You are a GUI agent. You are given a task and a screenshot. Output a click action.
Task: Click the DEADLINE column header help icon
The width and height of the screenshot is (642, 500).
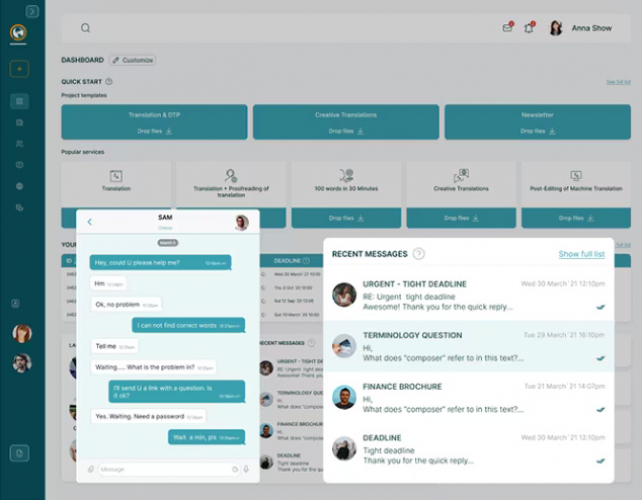pyautogui.click(x=306, y=261)
